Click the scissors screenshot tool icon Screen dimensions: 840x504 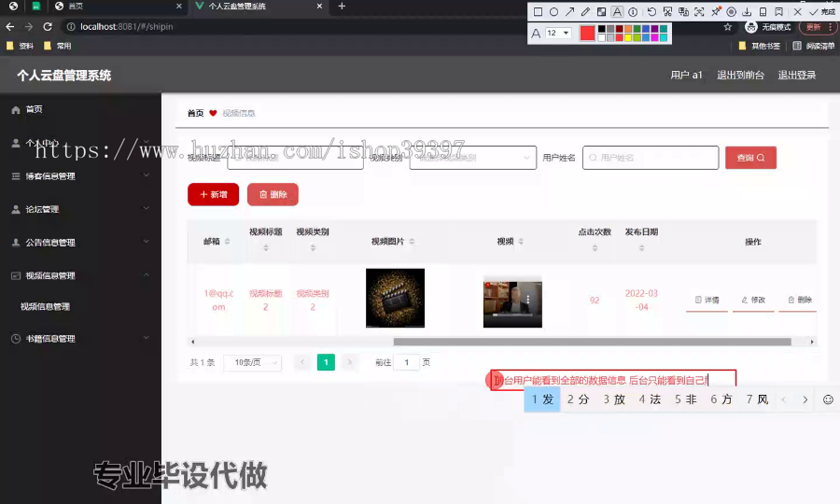[667, 12]
